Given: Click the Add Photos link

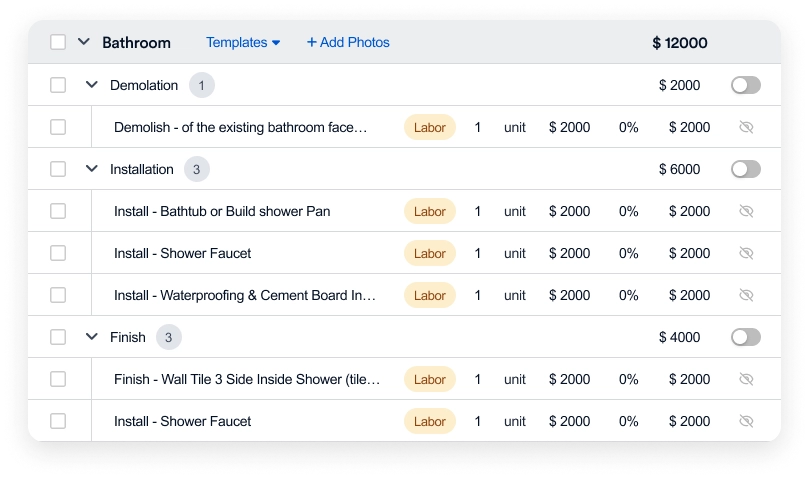Looking at the screenshot, I should tap(354, 43).
